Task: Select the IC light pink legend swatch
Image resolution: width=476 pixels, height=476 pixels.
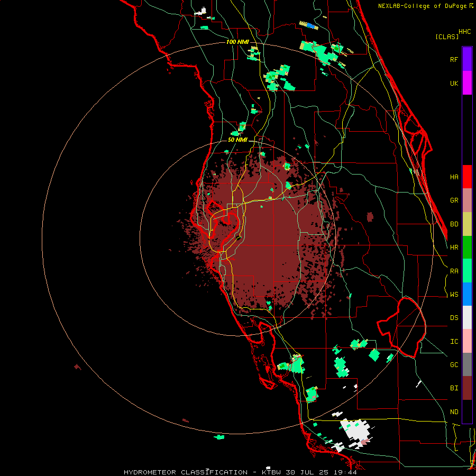Action: (x=467, y=341)
